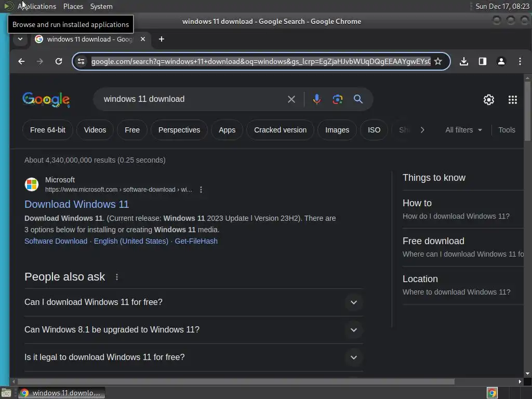Search by image with Google Lens icon
The height and width of the screenshot is (399, 532).
337,99
